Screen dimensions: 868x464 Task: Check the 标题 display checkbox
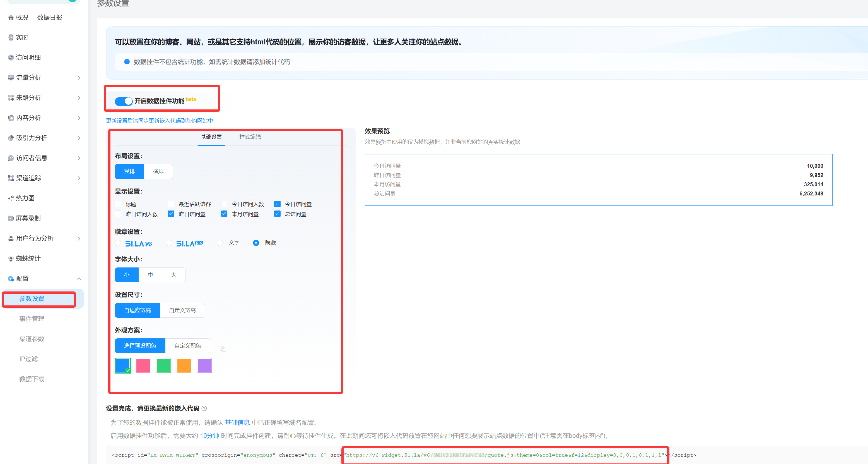pyautogui.click(x=118, y=204)
